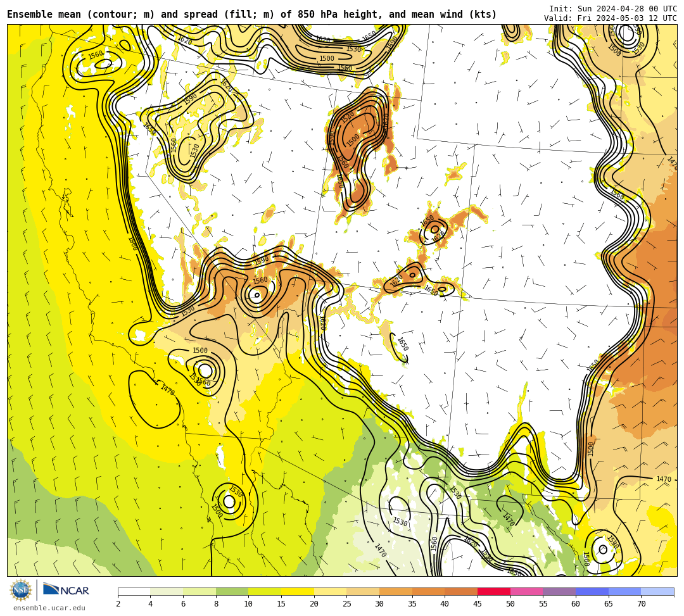The width and height of the screenshot is (684, 616).
Task: Click the color bar tick label 35
Action: point(412,604)
